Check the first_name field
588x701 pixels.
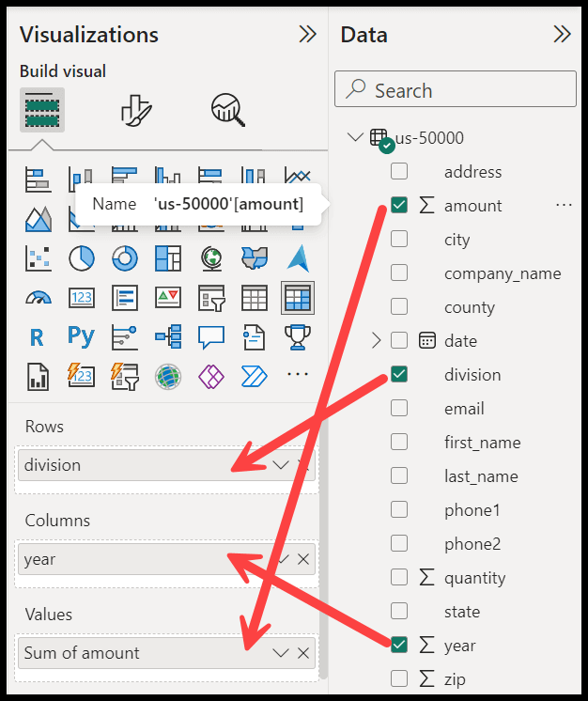coord(399,442)
